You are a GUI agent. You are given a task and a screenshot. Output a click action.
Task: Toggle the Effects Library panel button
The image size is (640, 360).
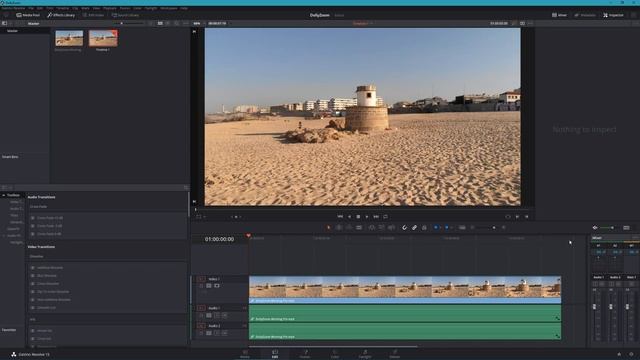(61, 15)
